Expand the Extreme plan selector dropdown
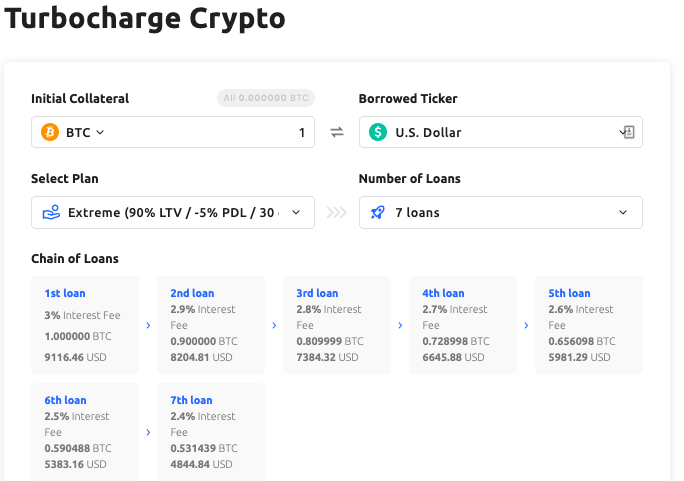This screenshot has width=684, height=481. (x=173, y=212)
